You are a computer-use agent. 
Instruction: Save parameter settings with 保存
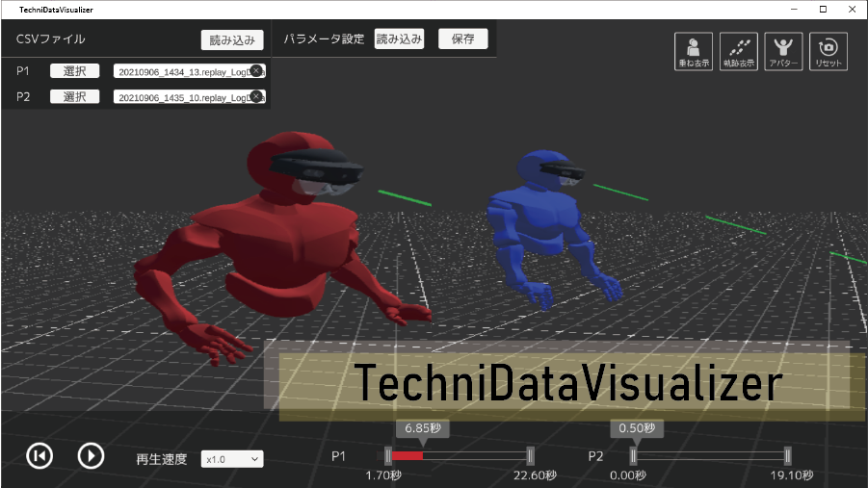pos(462,39)
